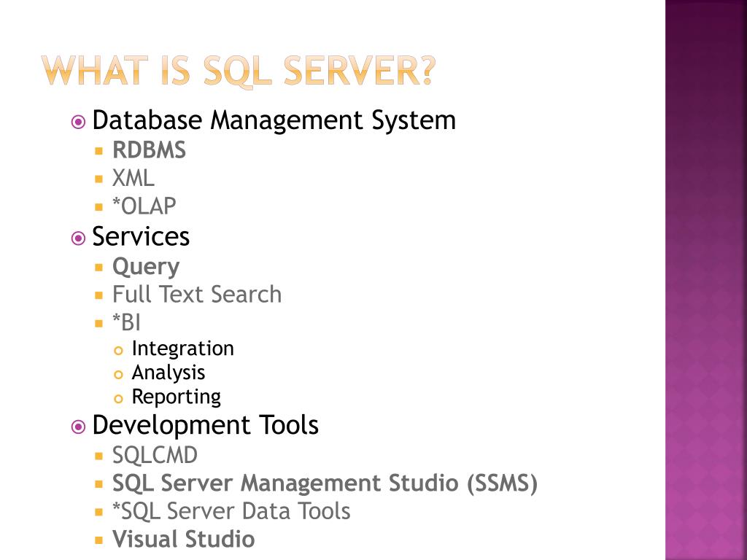Select the "Integration" item under BI
The height and width of the screenshot is (560, 747).
pyautogui.click(x=183, y=349)
